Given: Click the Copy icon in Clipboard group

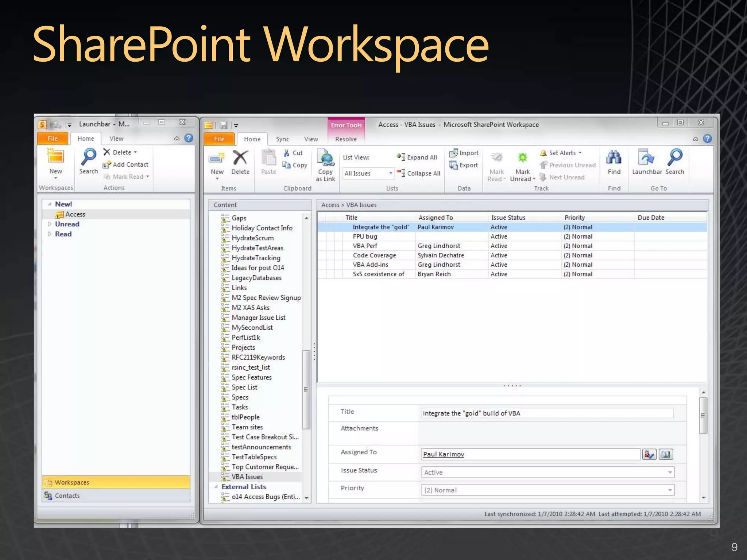Looking at the screenshot, I should tap(286, 165).
